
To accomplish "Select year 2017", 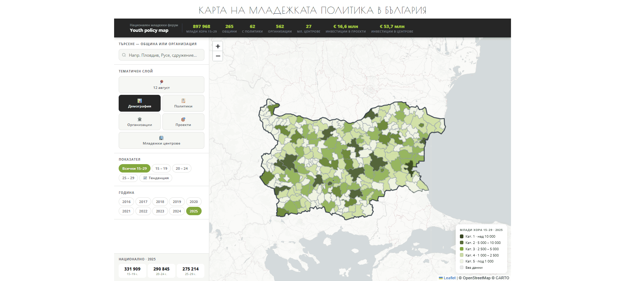I will (x=143, y=202).
